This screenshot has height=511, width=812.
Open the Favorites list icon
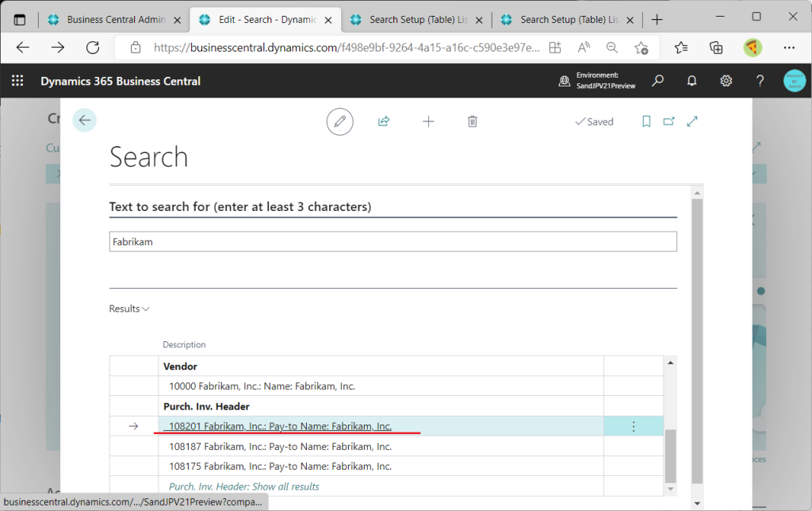(x=681, y=48)
